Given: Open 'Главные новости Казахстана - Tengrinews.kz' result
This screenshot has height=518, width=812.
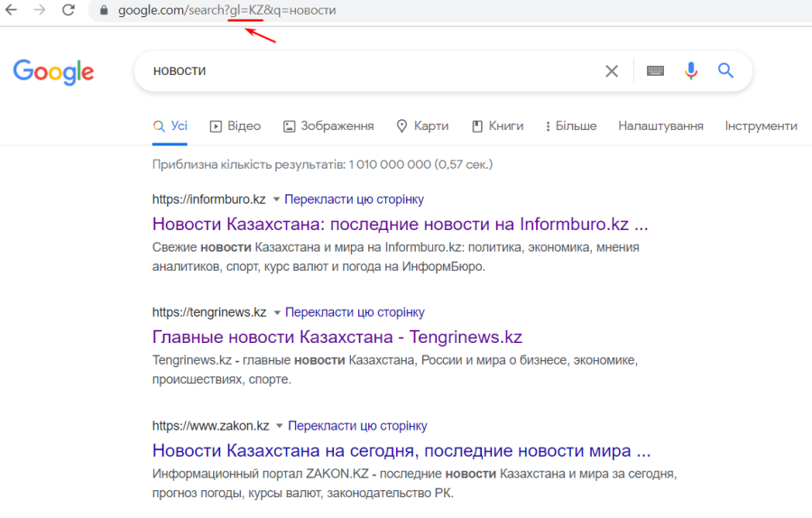Looking at the screenshot, I should pos(337,338).
